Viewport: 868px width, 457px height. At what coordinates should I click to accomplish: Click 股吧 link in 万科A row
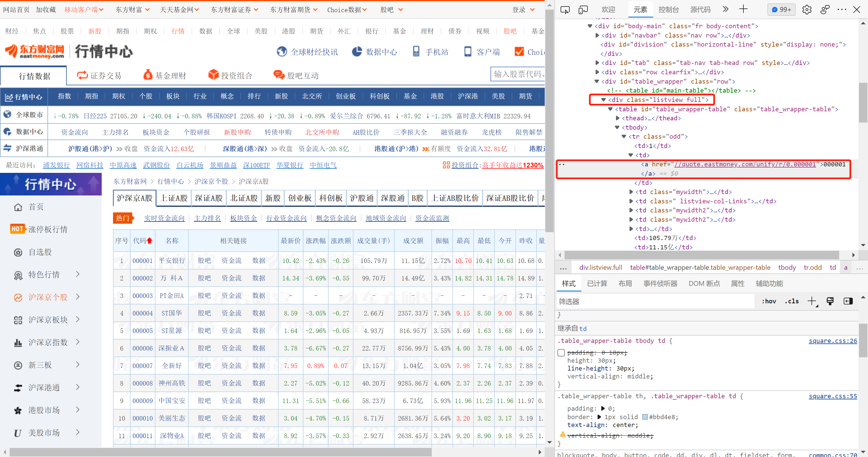204,278
